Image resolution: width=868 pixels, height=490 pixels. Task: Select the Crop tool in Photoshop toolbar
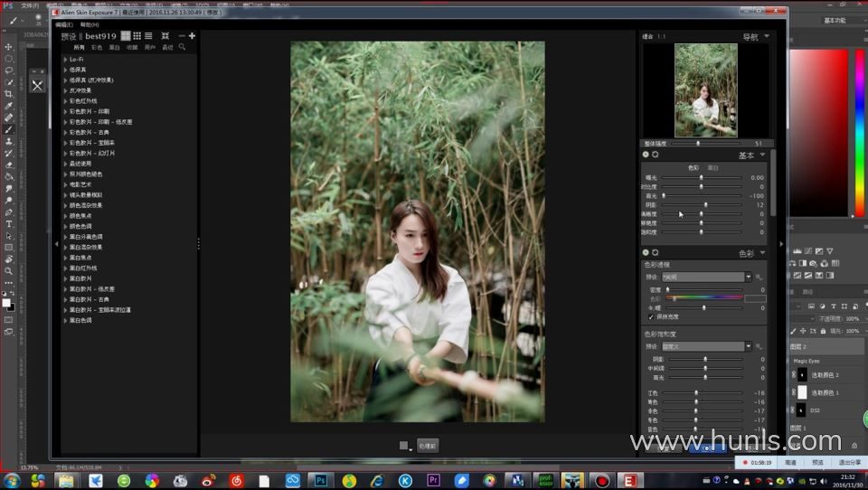[x=9, y=93]
